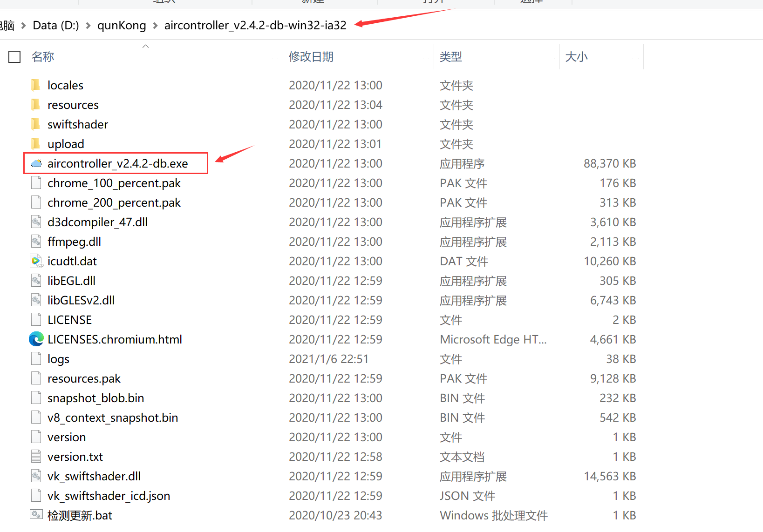Click the vk_swiftshader.dll file icon
Screen dimensions: 763x532
[36, 476]
